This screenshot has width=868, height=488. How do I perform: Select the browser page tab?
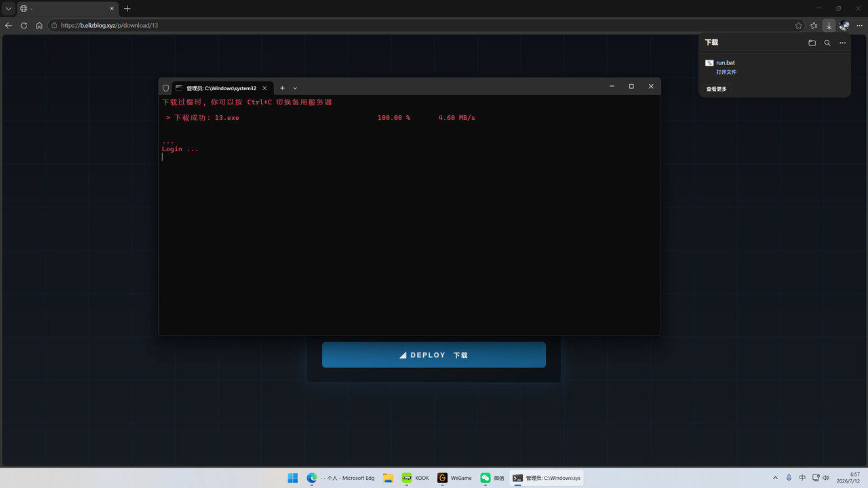pos(66,9)
